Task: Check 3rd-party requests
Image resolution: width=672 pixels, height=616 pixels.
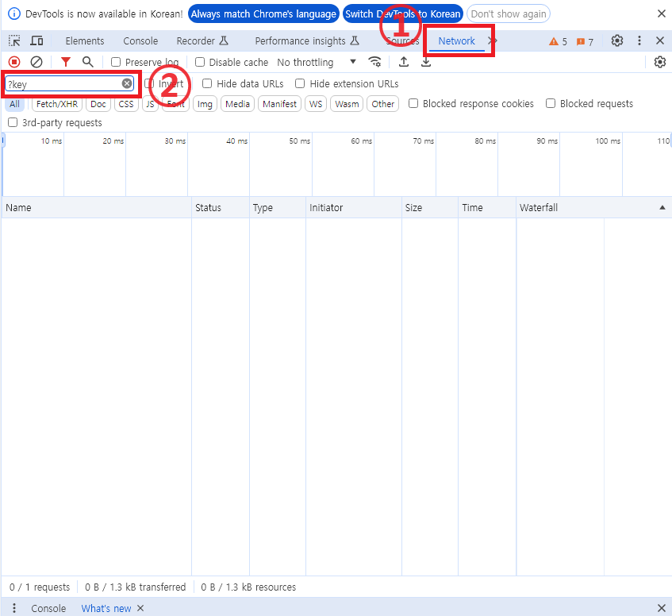Action: pyautogui.click(x=13, y=122)
